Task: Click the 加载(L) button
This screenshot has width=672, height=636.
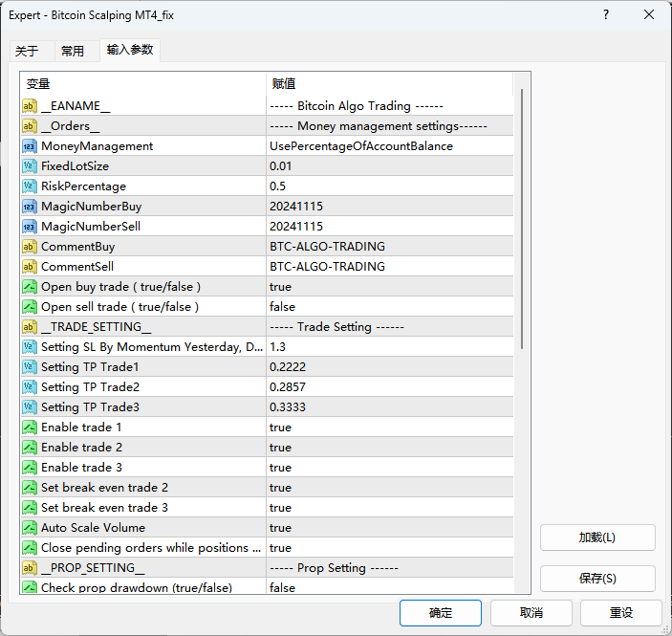Action: click(x=597, y=537)
